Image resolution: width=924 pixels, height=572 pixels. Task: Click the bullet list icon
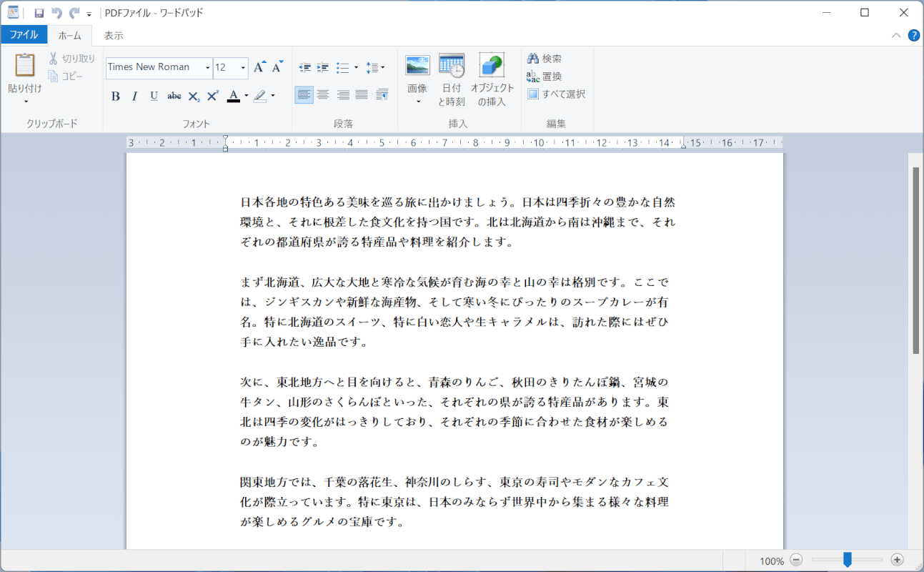(342, 67)
